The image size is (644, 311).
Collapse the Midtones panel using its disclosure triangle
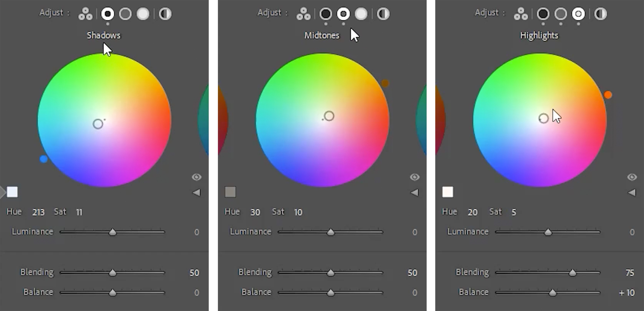tap(414, 192)
